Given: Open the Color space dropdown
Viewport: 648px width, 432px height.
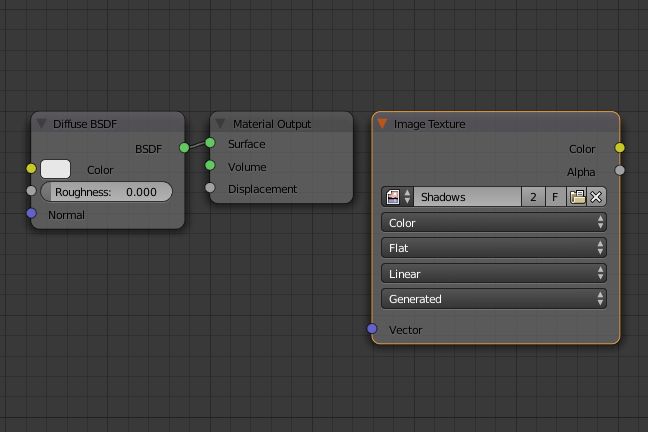Looking at the screenshot, I should (494, 223).
